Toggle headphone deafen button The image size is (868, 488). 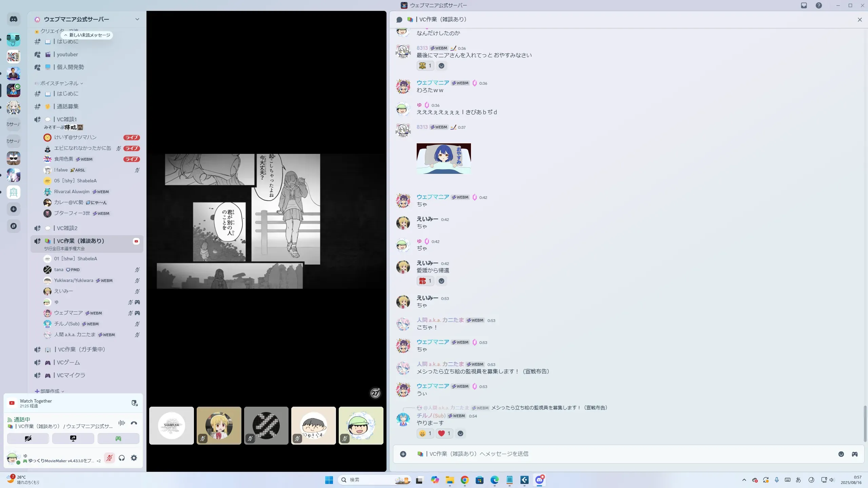tap(122, 458)
